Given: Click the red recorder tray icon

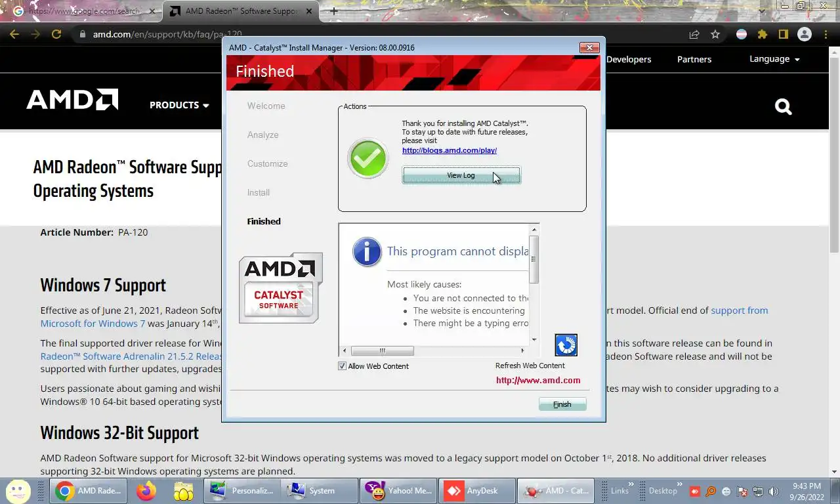Looking at the screenshot, I should coord(694,491).
